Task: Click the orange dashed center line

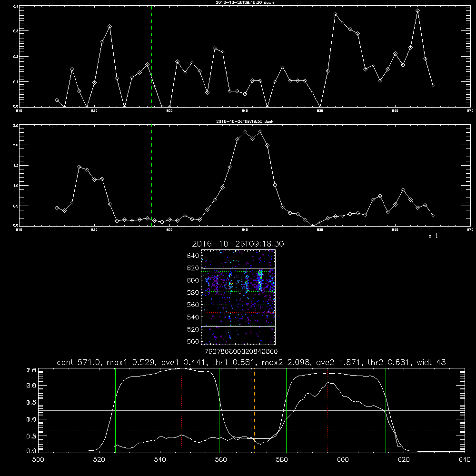Action: (x=254, y=410)
